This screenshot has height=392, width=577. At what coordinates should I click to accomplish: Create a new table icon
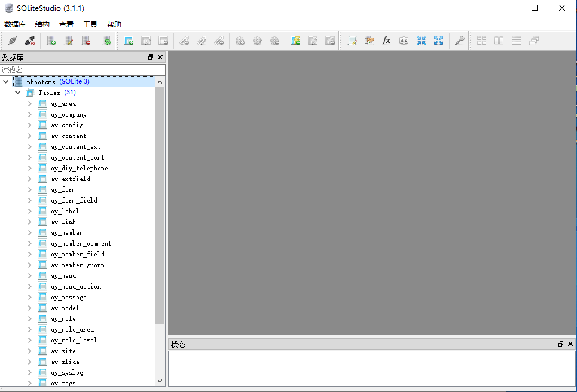[129, 41]
